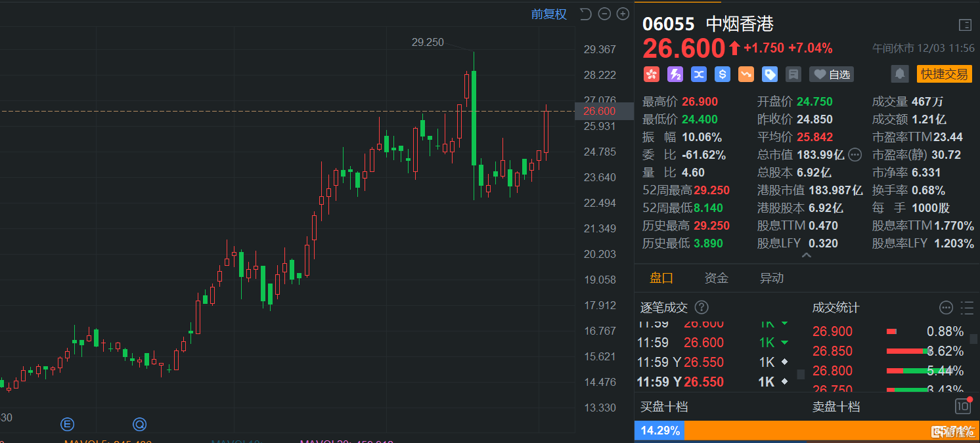The width and height of the screenshot is (980, 443).
Task: Switch to the 资金 tab
Action: pyautogui.click(x=717, y=278)
